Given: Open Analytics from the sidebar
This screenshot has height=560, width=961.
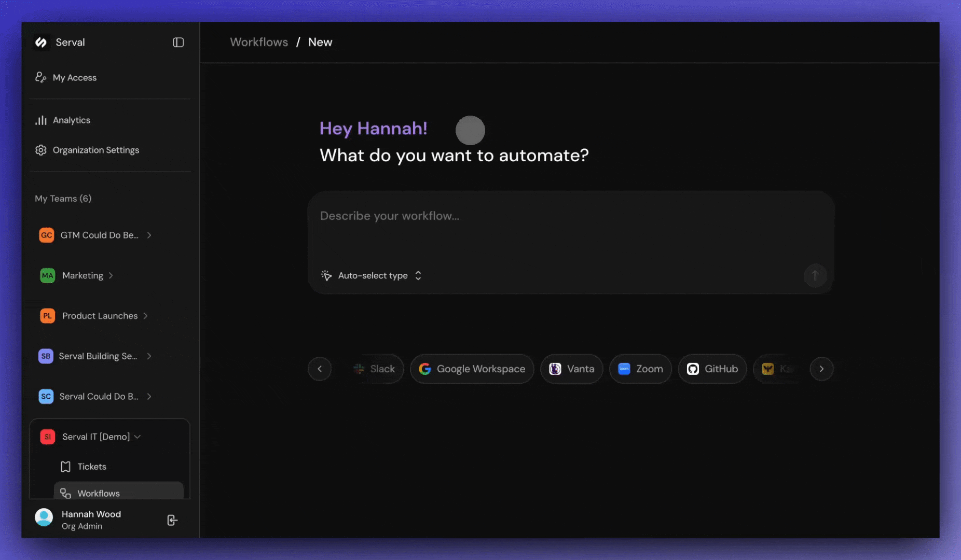Looking at the screenshot, I should (71, 120).
